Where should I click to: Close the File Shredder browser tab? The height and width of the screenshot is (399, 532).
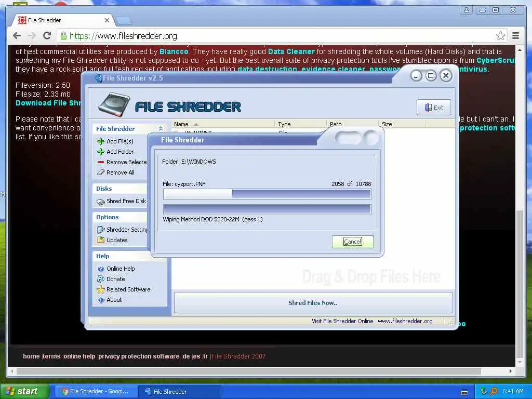pyautogui.click(x=107, y=20)
